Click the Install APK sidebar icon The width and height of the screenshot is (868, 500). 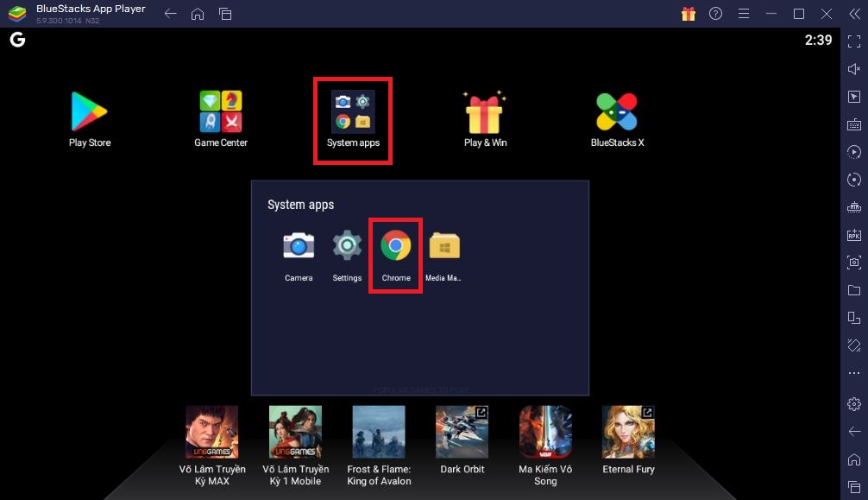854,235
